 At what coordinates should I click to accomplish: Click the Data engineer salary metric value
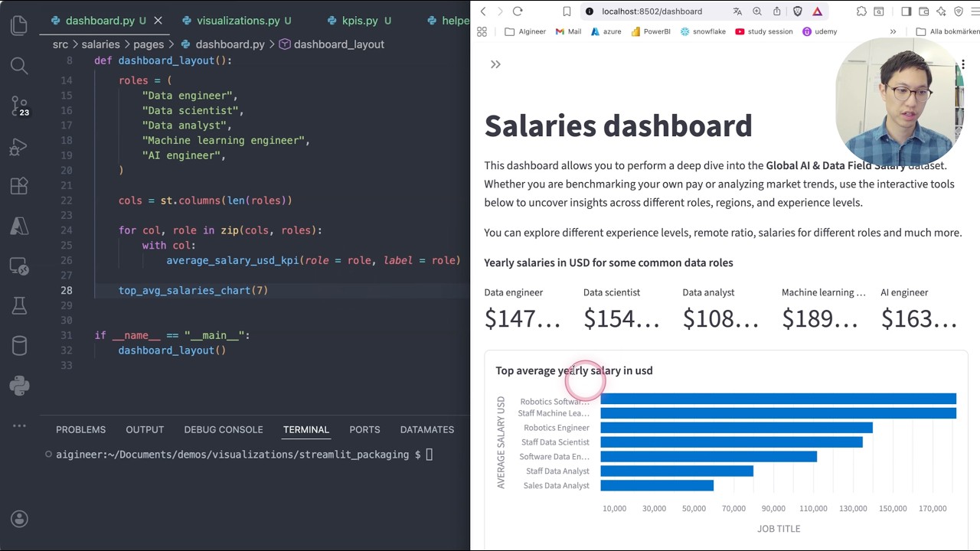click(523, 319)
